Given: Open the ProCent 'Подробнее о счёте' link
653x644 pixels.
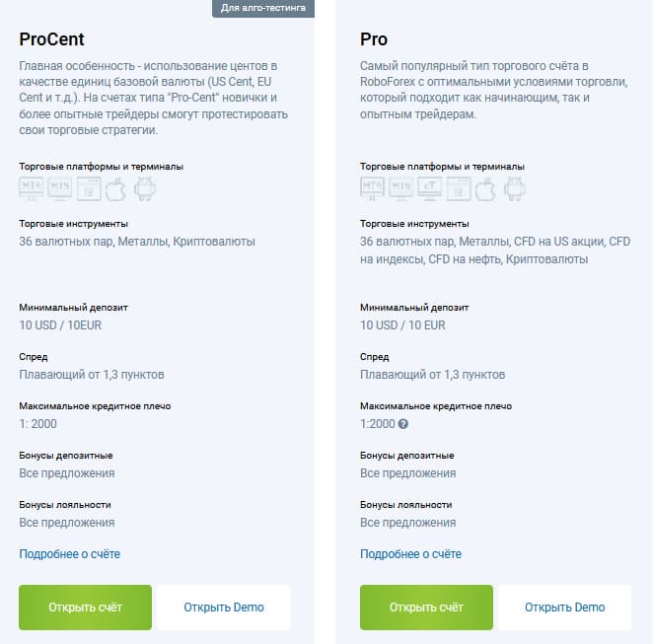Looking at the screenshot, I should pos(70,554).
